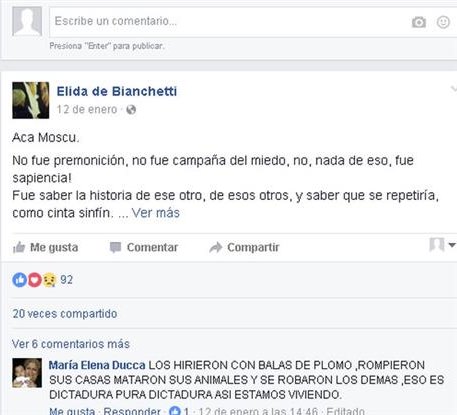Click the globe public privacy icon
Viewport: 457px width, 415px height.
[131, 110]
